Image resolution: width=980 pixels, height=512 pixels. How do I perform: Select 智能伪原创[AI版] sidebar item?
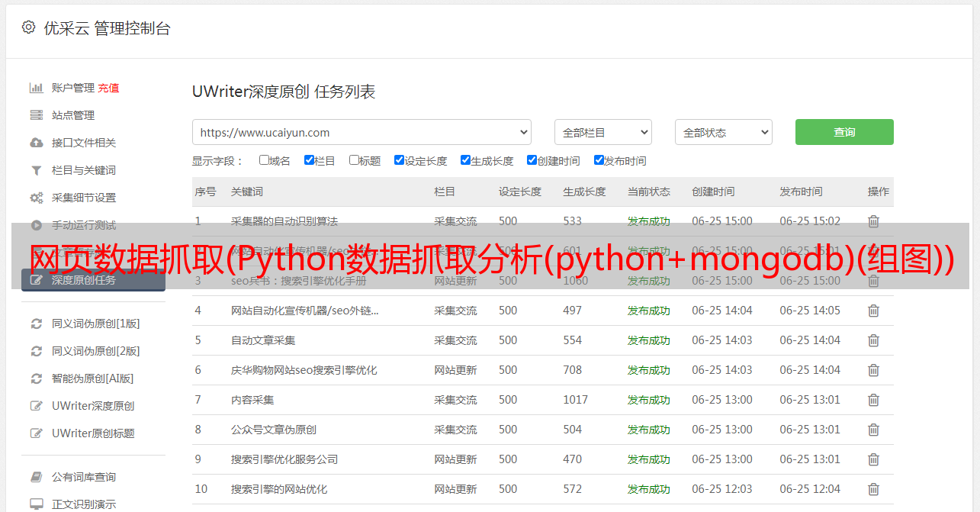point(92,378)
